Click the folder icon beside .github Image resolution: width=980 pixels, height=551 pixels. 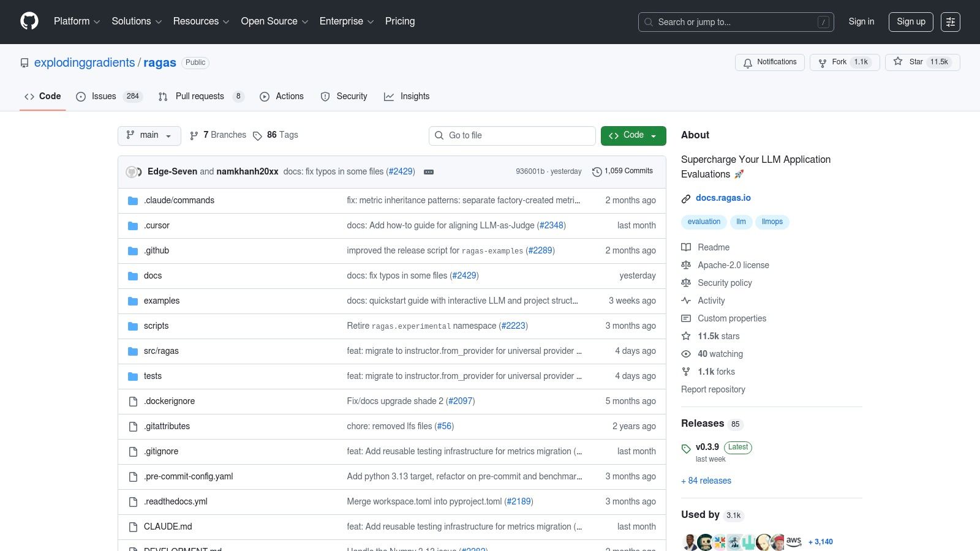coord(133,251)
